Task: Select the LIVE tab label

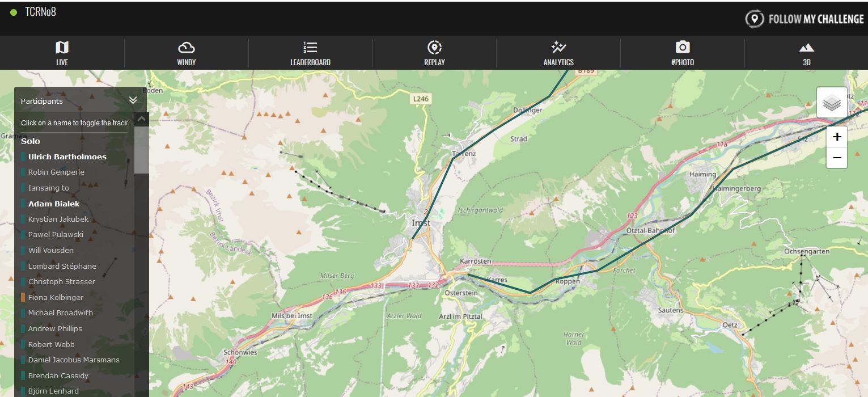Action: coord(62,62)
